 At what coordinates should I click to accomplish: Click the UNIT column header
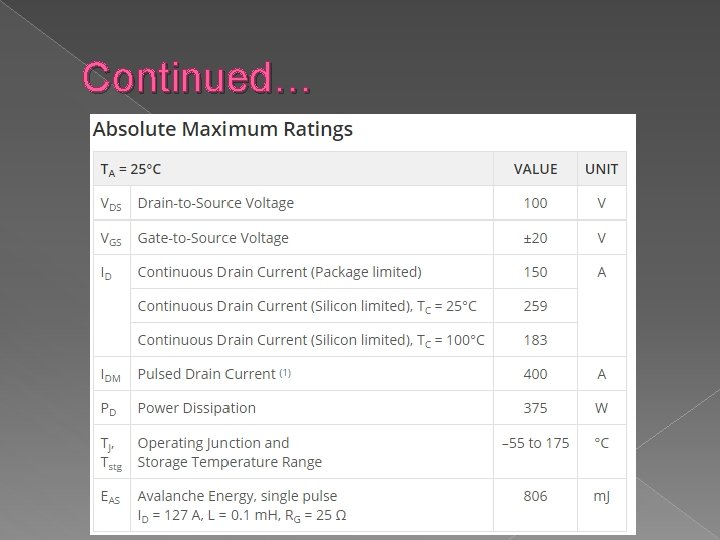click(601, 169)
